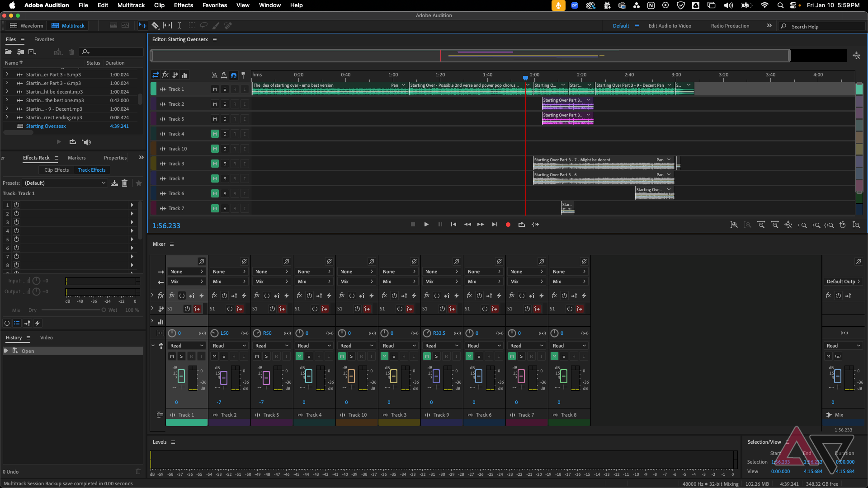Click the Record button in transport

coord(508,225)
